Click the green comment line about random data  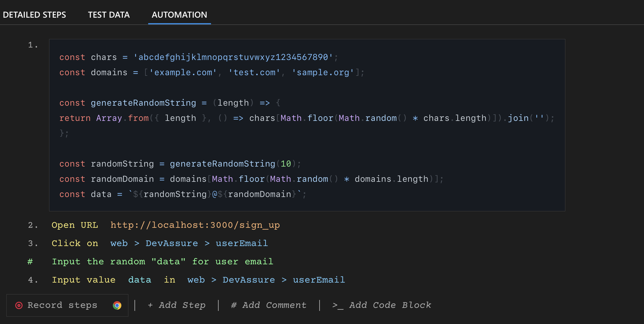pyautogui.click(x=162, y=261)
